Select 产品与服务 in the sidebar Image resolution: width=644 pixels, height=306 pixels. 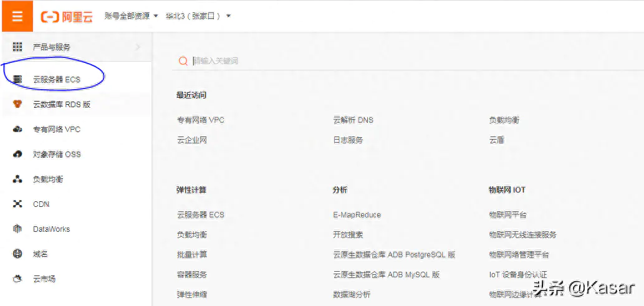pyautogui.click(x=52, y=47)
